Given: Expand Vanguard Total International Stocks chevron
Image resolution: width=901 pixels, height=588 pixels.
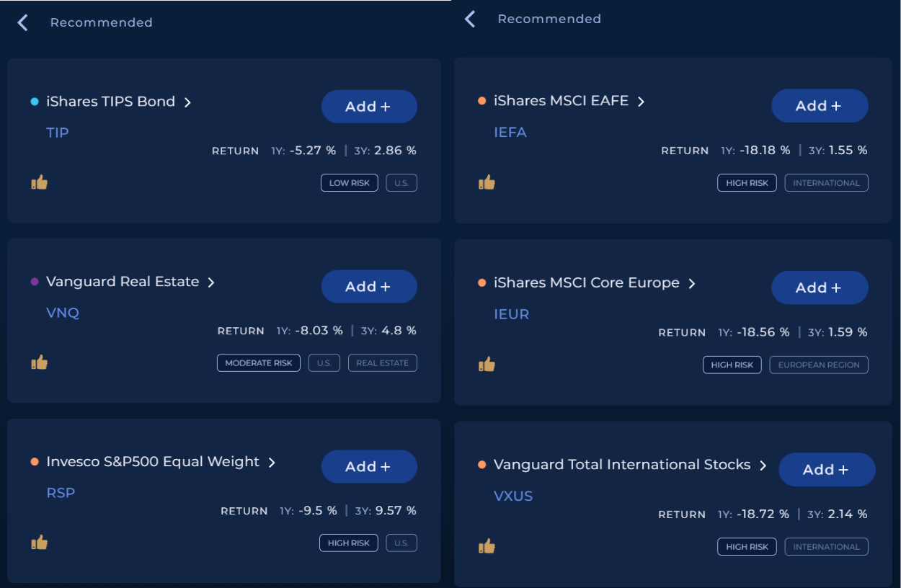Looking at the screenshot, I should pos(763,465).
